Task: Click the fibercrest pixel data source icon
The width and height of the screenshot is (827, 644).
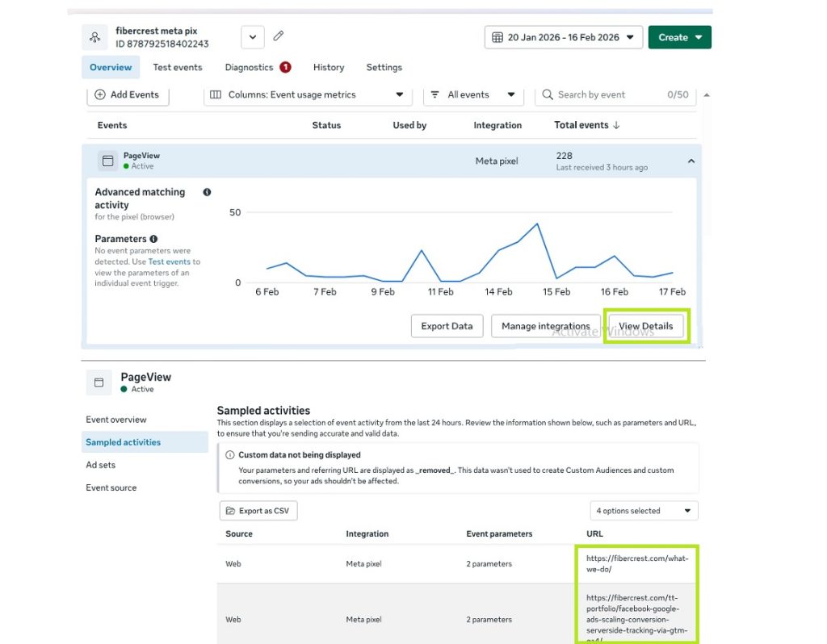Action: pyautogui.click(x=95, y=37)
